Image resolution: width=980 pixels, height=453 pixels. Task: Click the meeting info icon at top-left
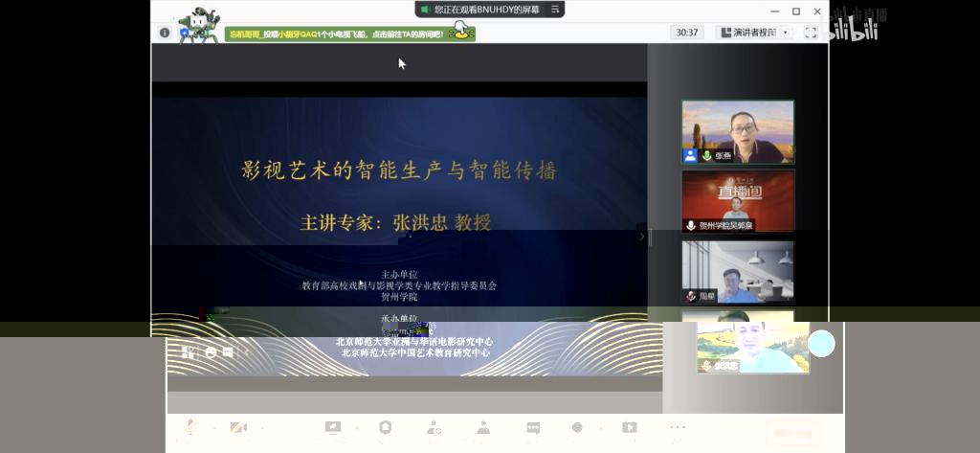pyautogui.click(x=165, y=33)
